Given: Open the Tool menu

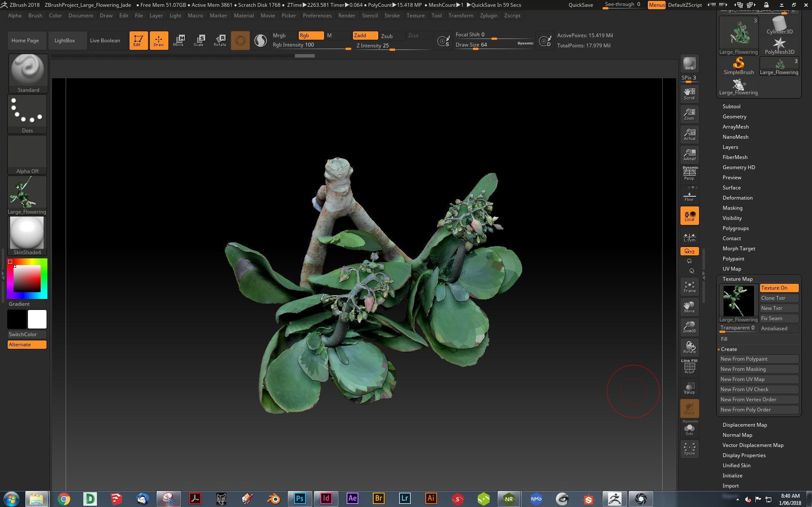Looking at the screenshot, I should (436, 16).
